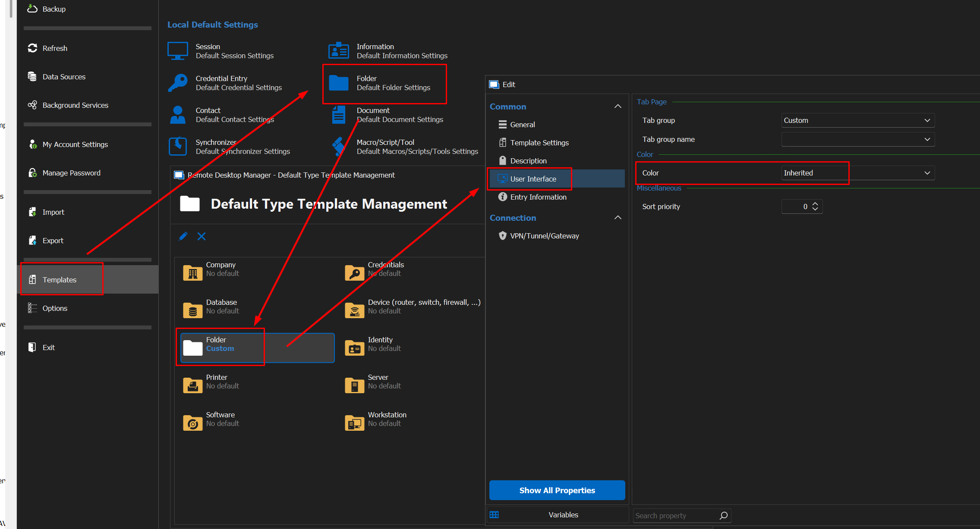Click the Options checklist icon

pyautogui.click(x=32, y=308)
